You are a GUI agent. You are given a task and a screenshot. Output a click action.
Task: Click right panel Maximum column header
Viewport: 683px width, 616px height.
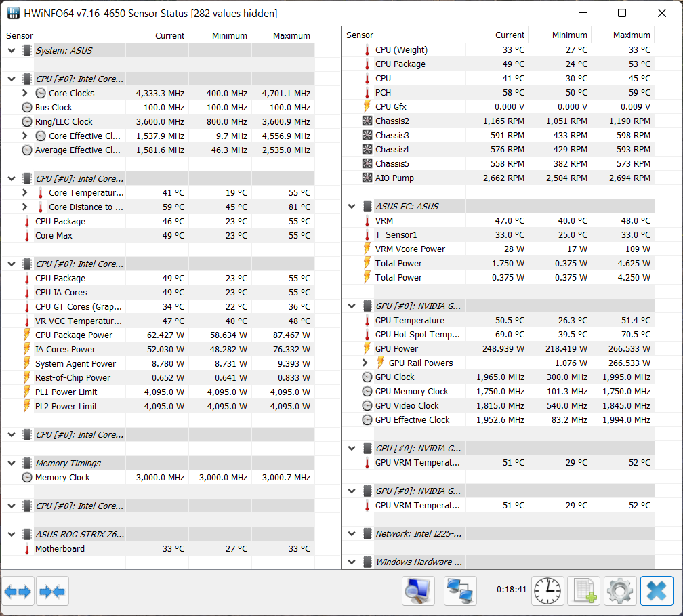[623, 35]
